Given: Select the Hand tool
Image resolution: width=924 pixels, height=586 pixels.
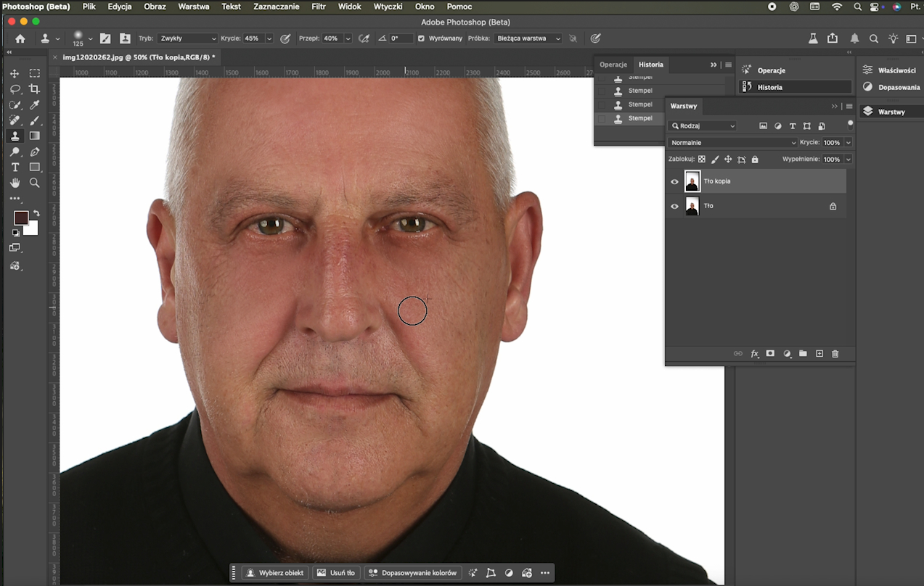Looking at the screenshot, I should [x=15, y=183].
